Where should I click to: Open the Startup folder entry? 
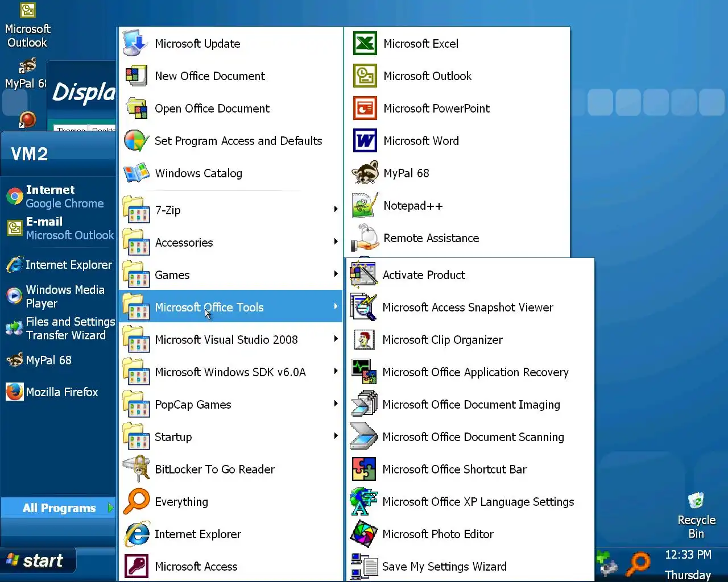(x=230, y=437)
